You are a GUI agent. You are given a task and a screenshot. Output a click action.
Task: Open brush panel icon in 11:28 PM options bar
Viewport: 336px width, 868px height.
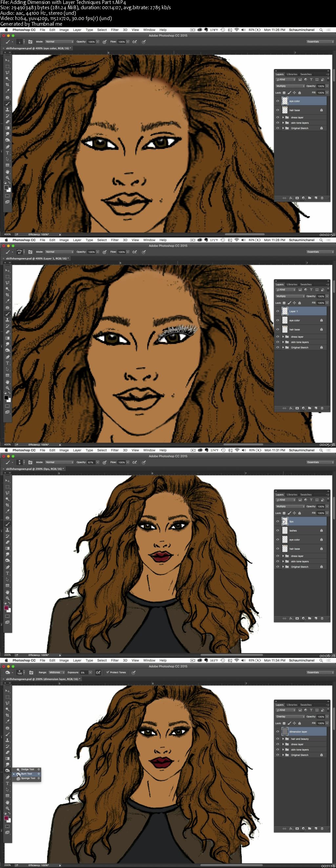(x=30, y=252)
